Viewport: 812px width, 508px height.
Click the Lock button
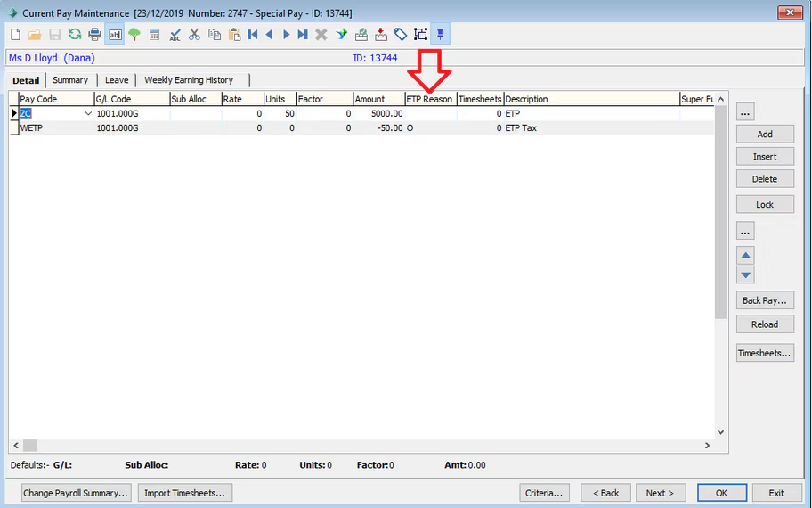coord(765,204)
